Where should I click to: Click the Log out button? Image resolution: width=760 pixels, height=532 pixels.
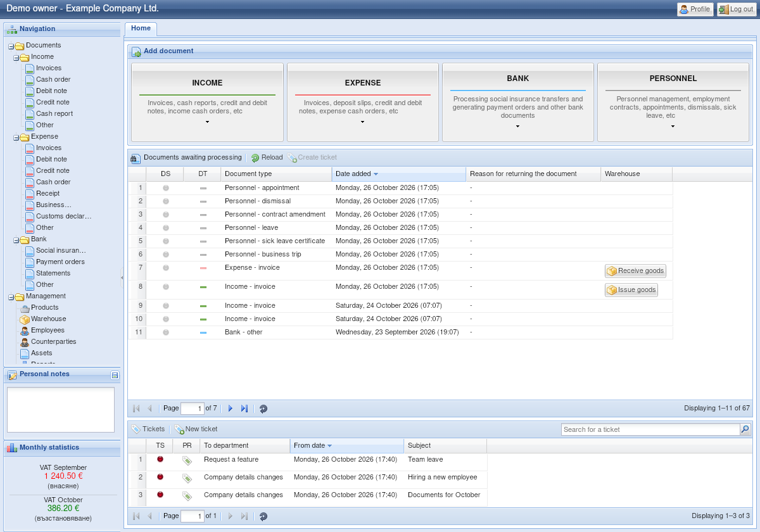(x=736, y=9)
